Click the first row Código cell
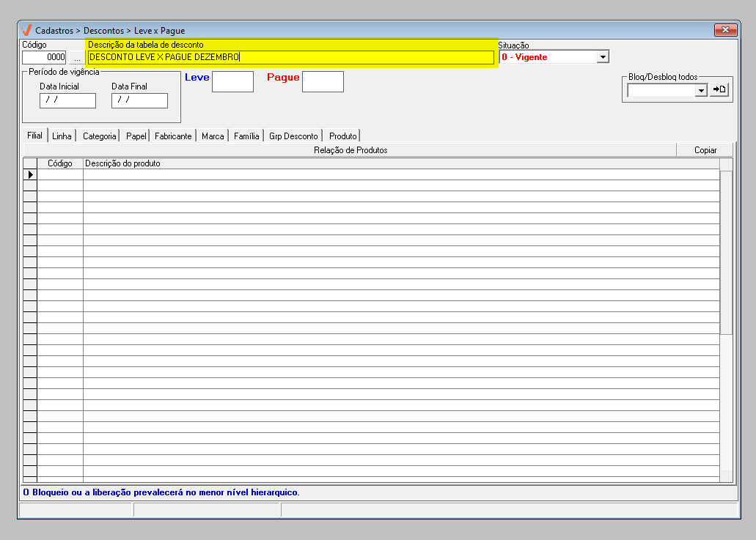The width and height of the screenshot is (756, 540). point(60,174)
